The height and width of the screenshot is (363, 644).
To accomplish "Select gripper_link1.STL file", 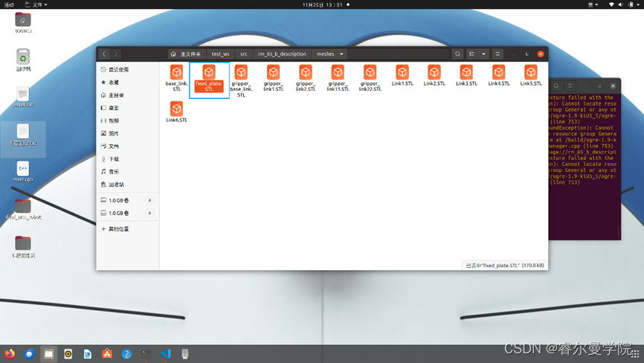I will coord(273,78).
